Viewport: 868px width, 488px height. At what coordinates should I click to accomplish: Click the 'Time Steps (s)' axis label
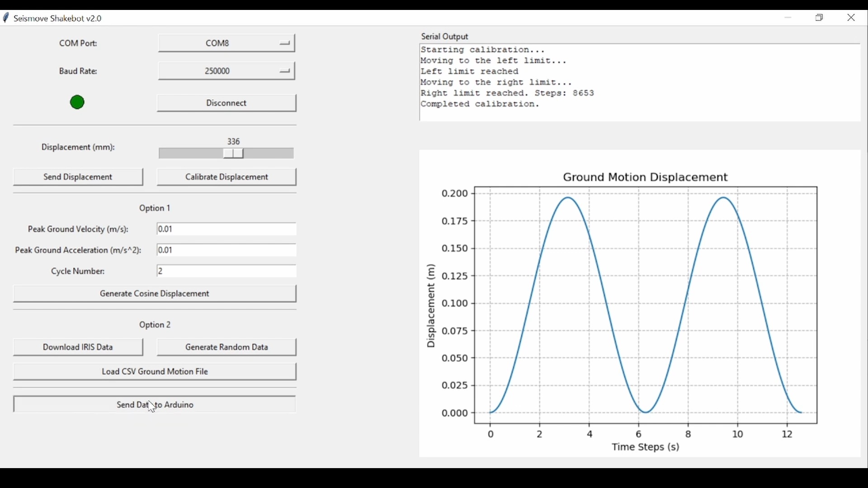point(646,448)
